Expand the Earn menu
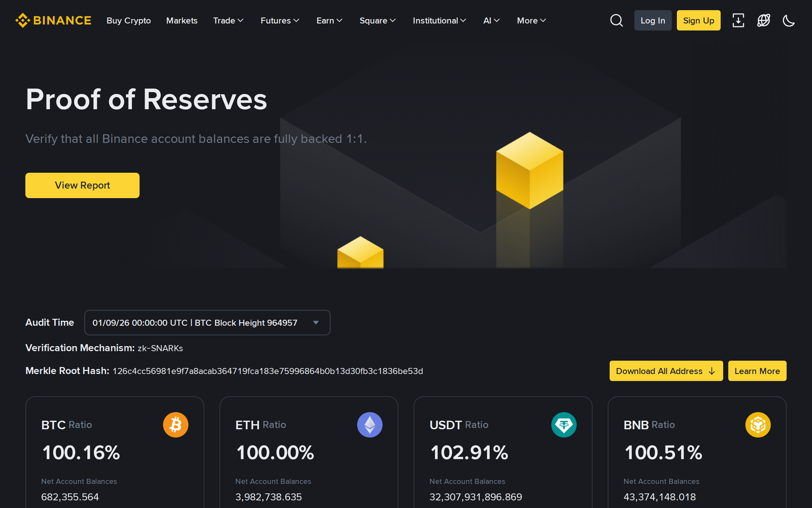Image resolution: width=812 pixels, height=508 pixels. [x=330, y=21]
